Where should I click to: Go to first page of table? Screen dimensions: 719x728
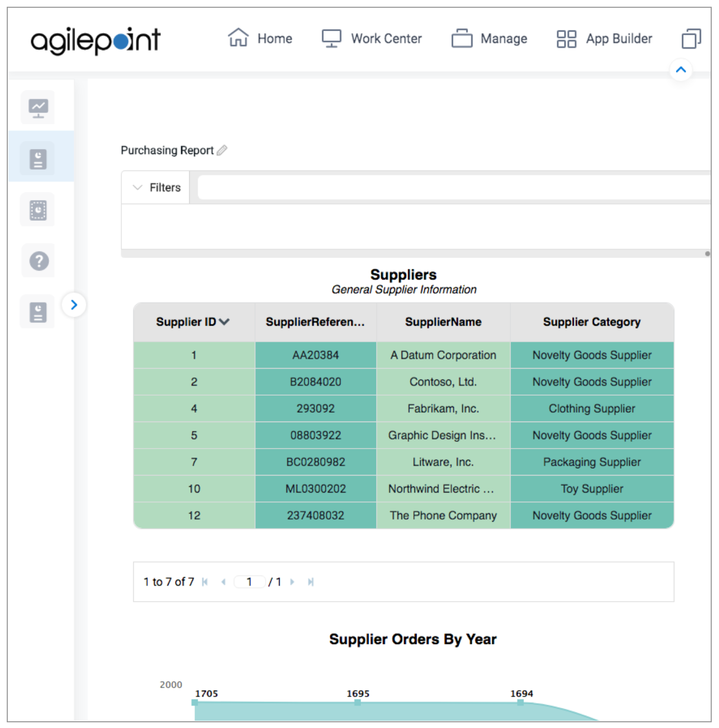(x=205, y=582)
